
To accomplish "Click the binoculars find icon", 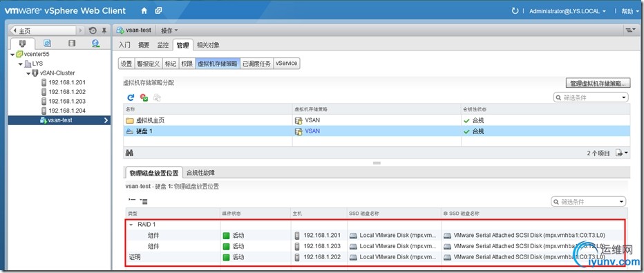I will tap(129, 153).
